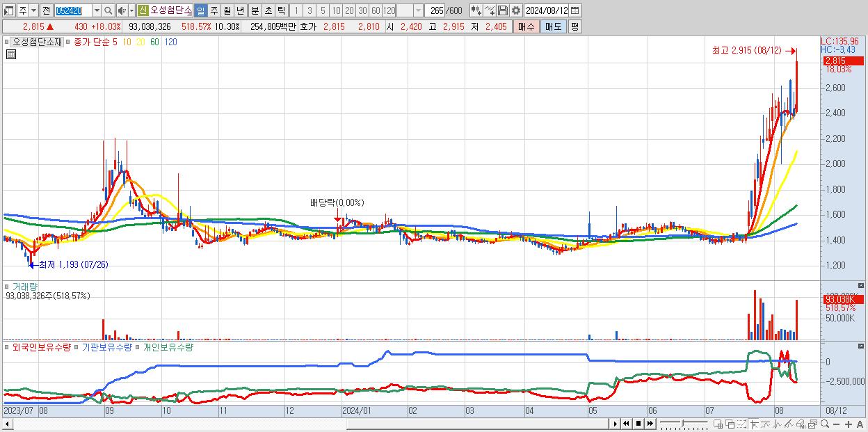Focus the stock code field 052420

coord(72,10)
